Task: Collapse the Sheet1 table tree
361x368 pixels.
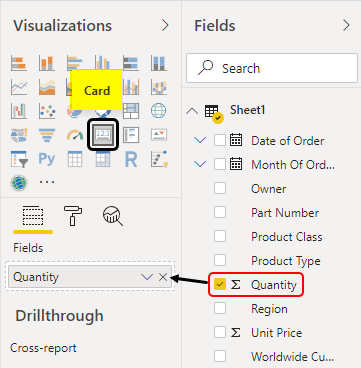Action: click(192, 111)
